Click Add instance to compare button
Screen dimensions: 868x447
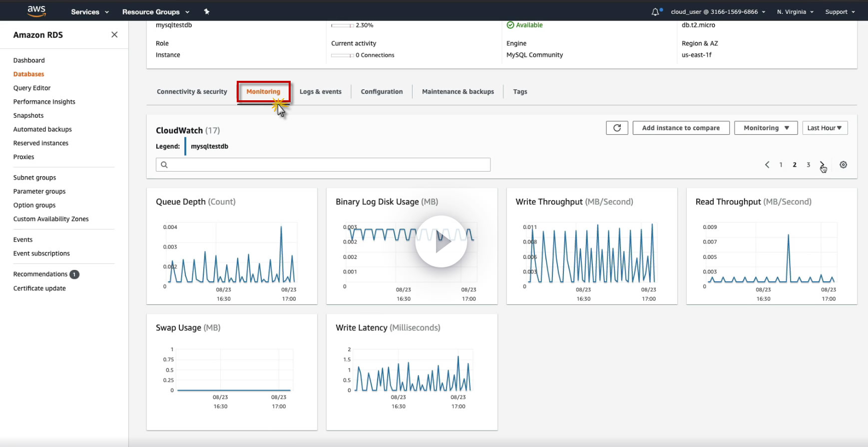(681, 128)
